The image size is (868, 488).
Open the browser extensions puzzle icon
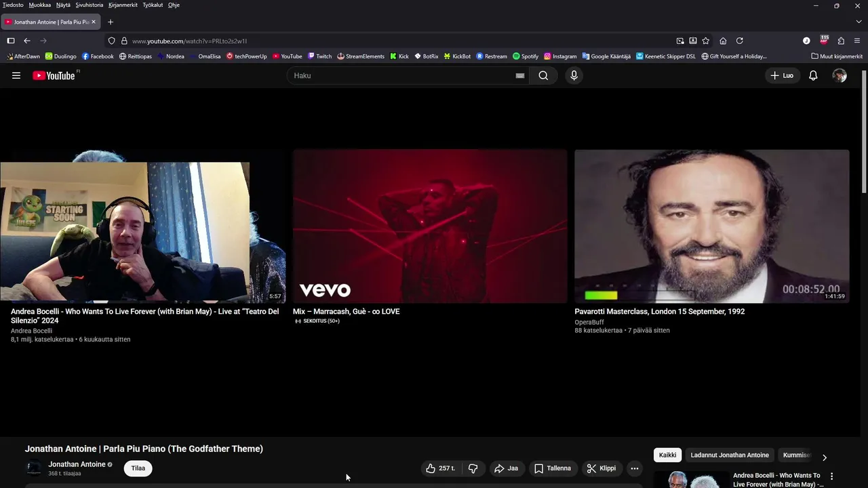841,41
